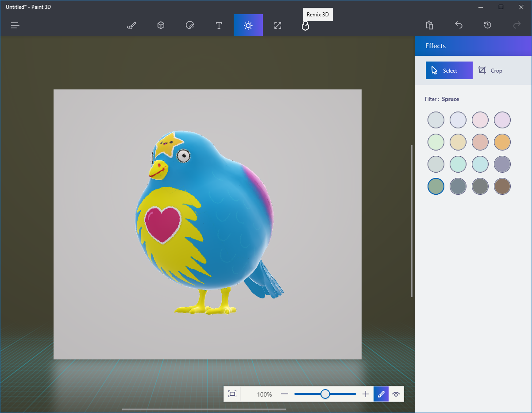Click the fit-to-screen frame icon
The height and width of the screenshot is (413, 532).
pos(232,394)
